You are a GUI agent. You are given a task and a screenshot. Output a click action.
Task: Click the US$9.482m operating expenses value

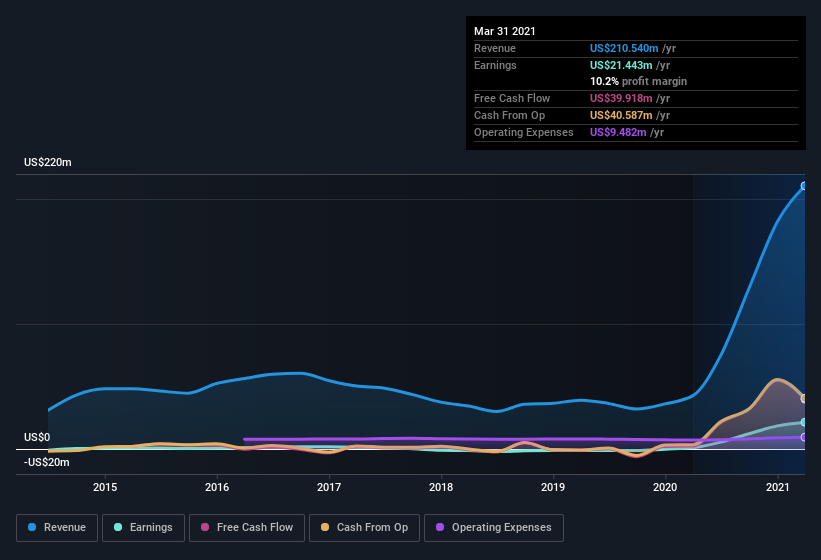618,132
